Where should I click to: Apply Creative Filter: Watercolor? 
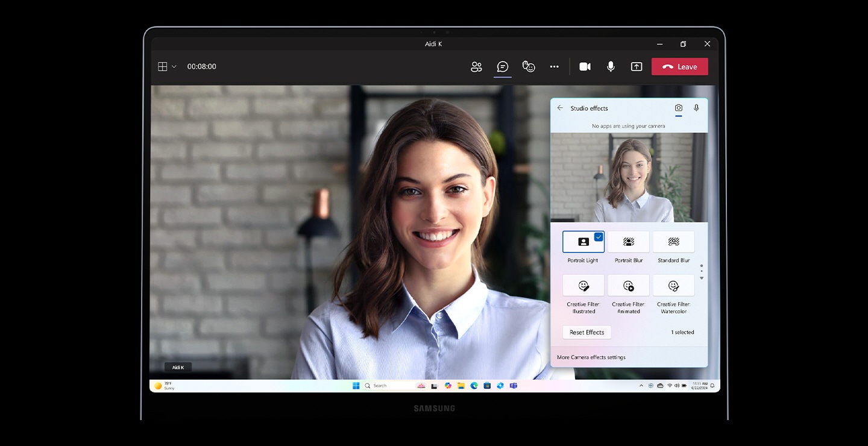click(673, 286)
